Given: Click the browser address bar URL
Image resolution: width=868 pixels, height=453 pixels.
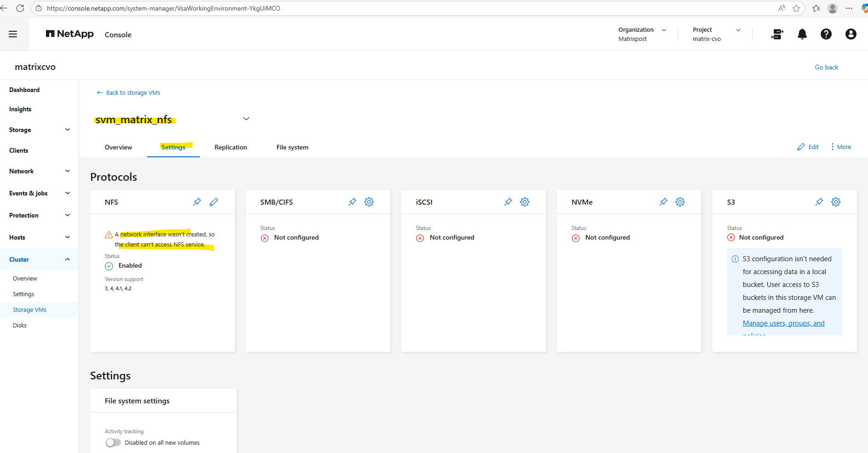Looking at the screenshot, I should coord(164,8).
